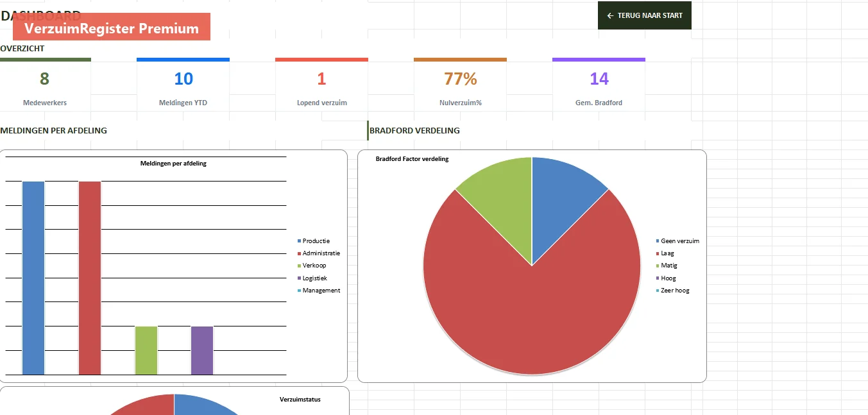Viewport: 868px width, 415px height.
Task: Select the green Matig pie slice
Action: pyautogui.click(x=504, y=199)
